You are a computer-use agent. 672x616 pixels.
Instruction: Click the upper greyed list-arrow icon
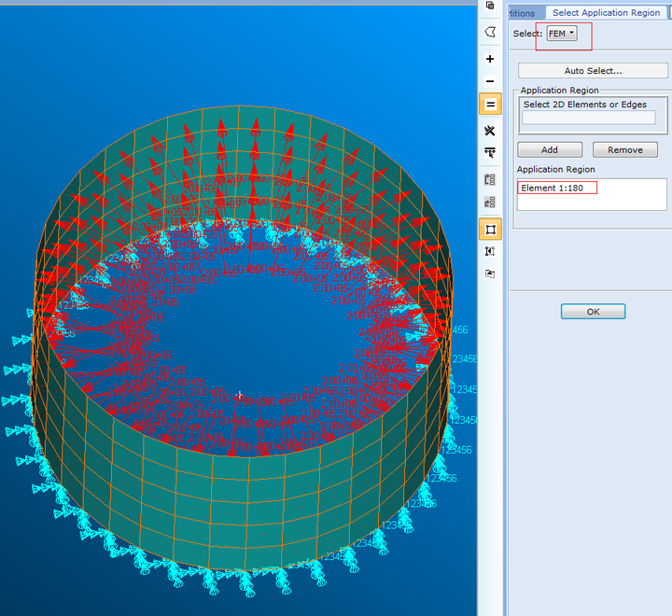click(x=490, y=179)
